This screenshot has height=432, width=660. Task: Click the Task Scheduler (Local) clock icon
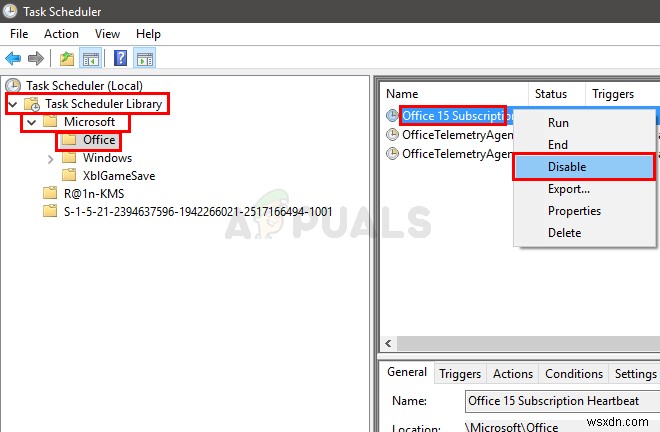click(x=13, y=85)
